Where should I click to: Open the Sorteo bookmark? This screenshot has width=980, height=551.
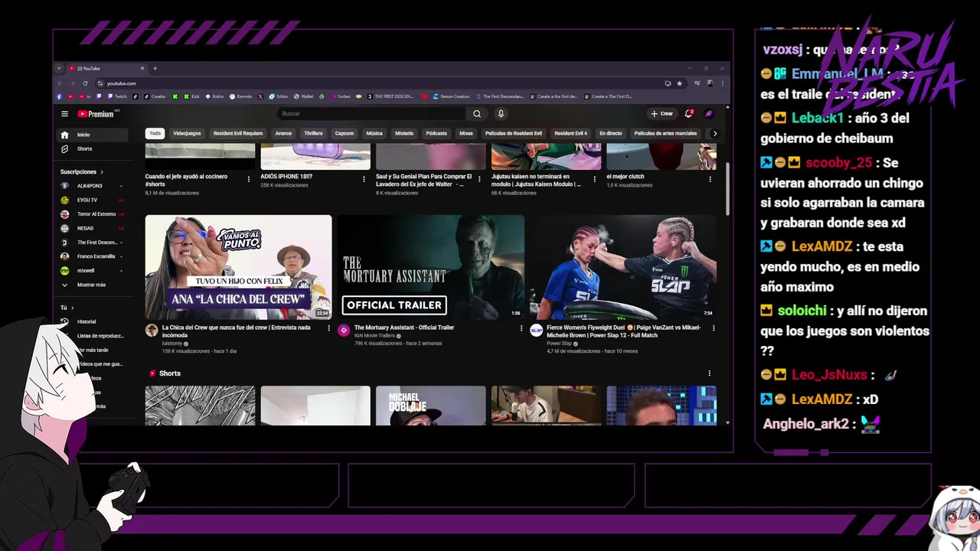click(341, 96)
